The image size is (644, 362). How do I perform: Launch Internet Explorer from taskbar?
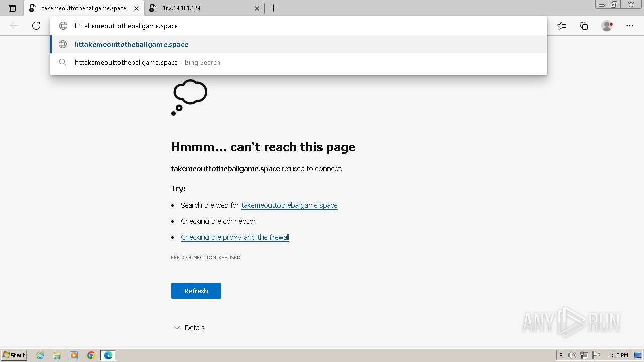click(x=40, y=355)
